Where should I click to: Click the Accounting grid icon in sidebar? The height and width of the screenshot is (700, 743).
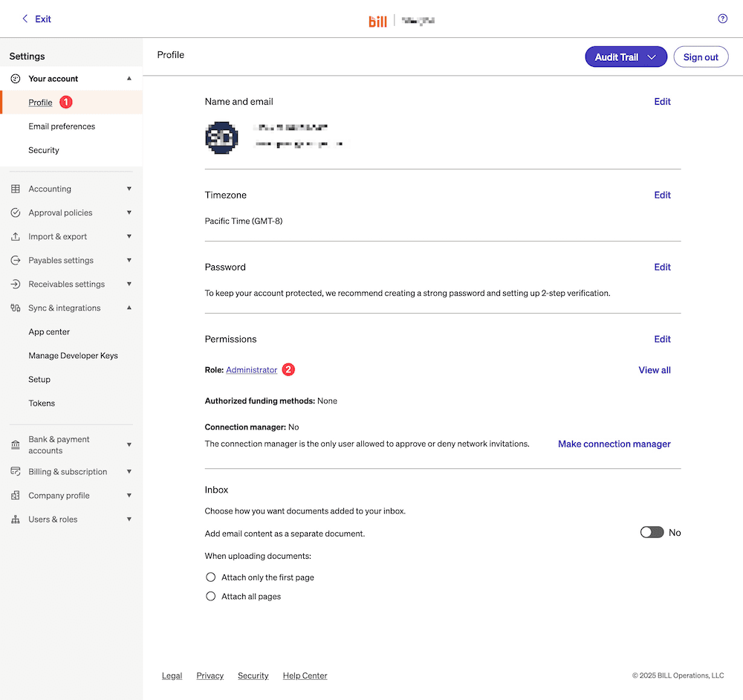coord(14,188)
